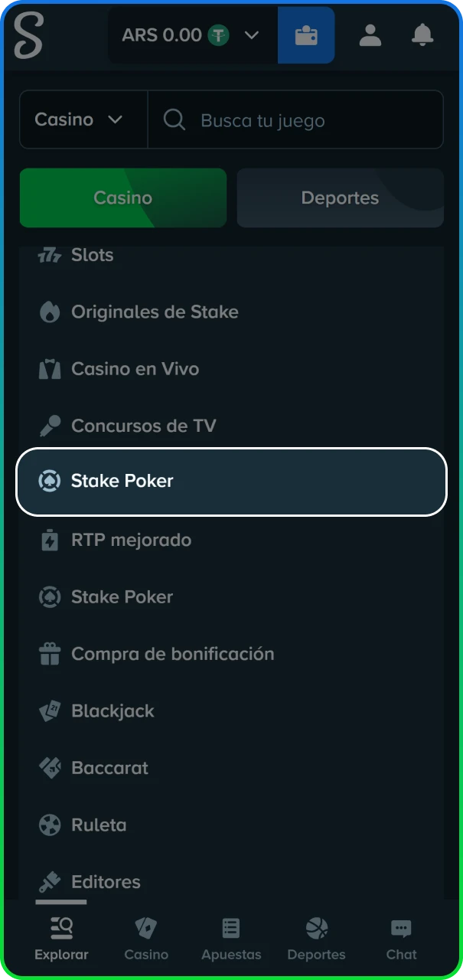Click the Originales de Stake flame icon
Viewport: 463px width, 980px height.
click(x=50, y=312)
